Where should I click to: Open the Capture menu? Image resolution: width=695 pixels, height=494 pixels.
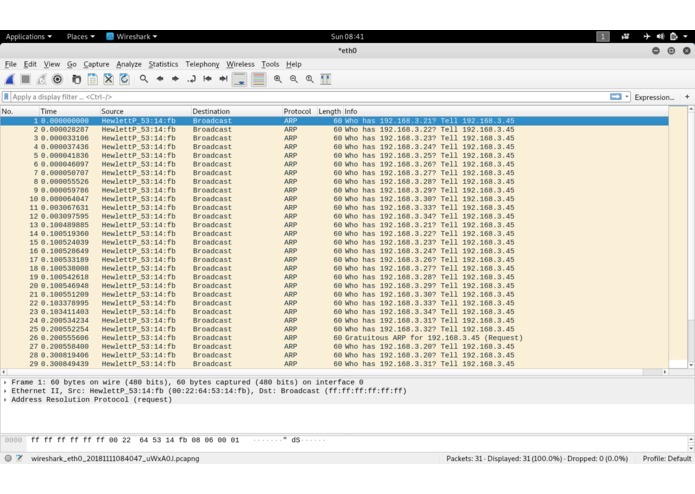click(x=96, y=64)
